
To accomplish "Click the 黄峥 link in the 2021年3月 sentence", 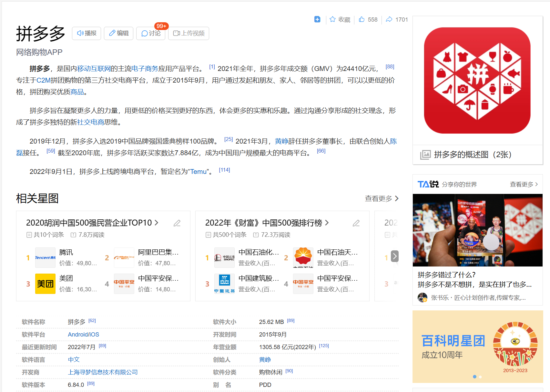I will (x=281, y=141).
